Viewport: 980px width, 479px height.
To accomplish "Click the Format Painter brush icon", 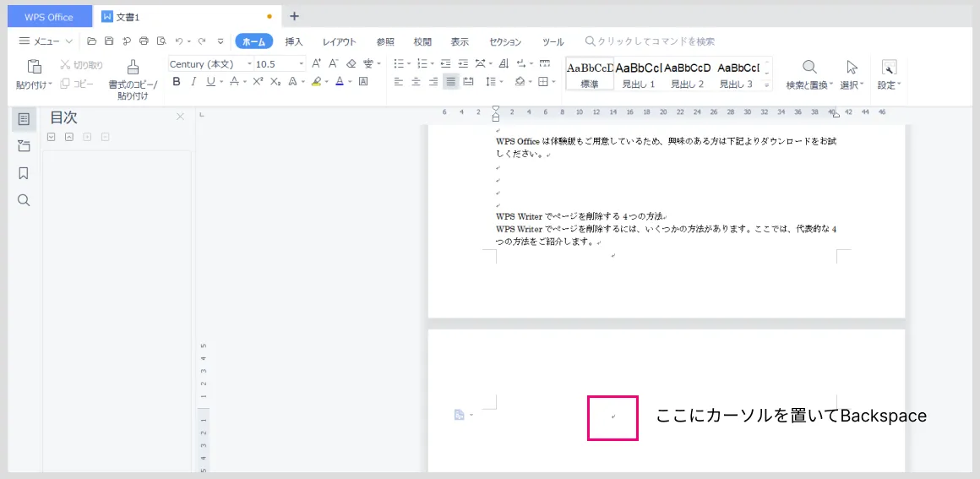I will click(133, 66).
